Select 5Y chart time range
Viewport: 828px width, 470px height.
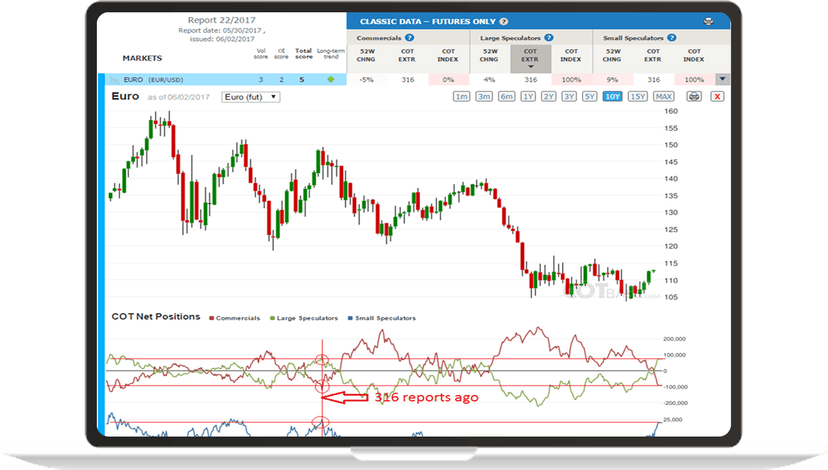tap(590, 97)
